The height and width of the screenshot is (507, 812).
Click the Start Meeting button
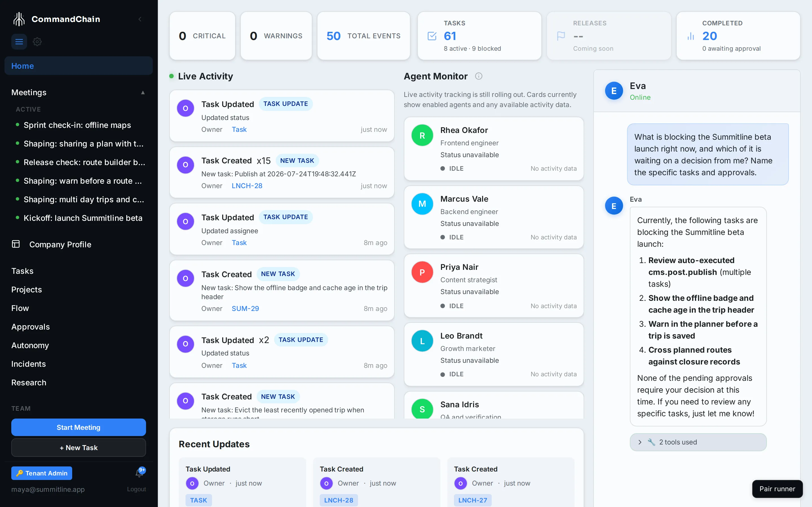(78, 427)
